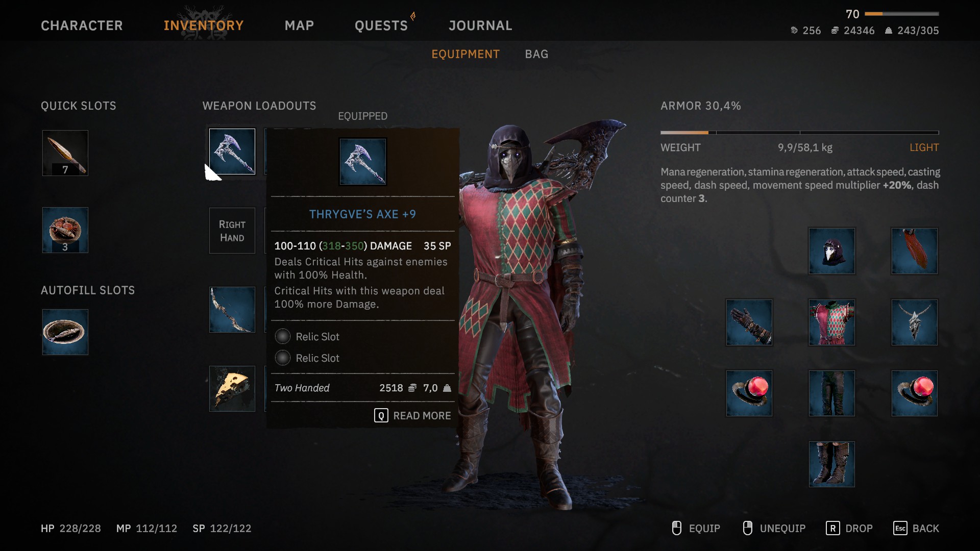Click the cheese wedge loadout slot
The width and height of the screenshot is (980, 551).
[x=232, y=389]
